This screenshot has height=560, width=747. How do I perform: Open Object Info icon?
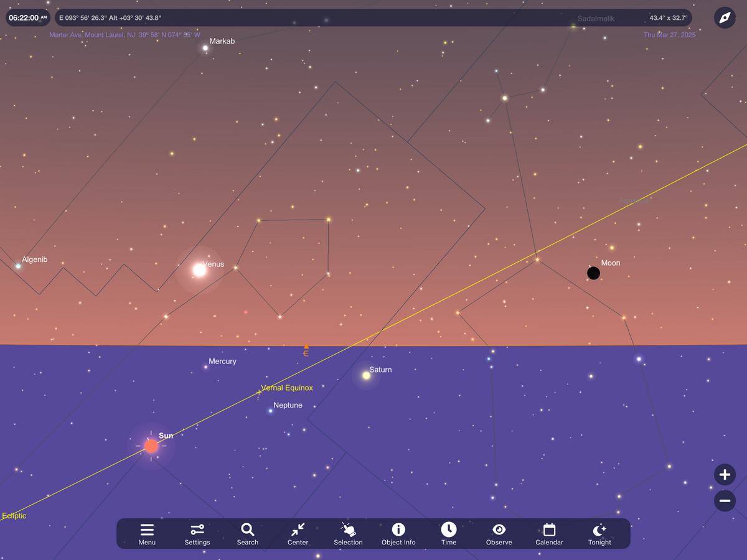(398, 530)
